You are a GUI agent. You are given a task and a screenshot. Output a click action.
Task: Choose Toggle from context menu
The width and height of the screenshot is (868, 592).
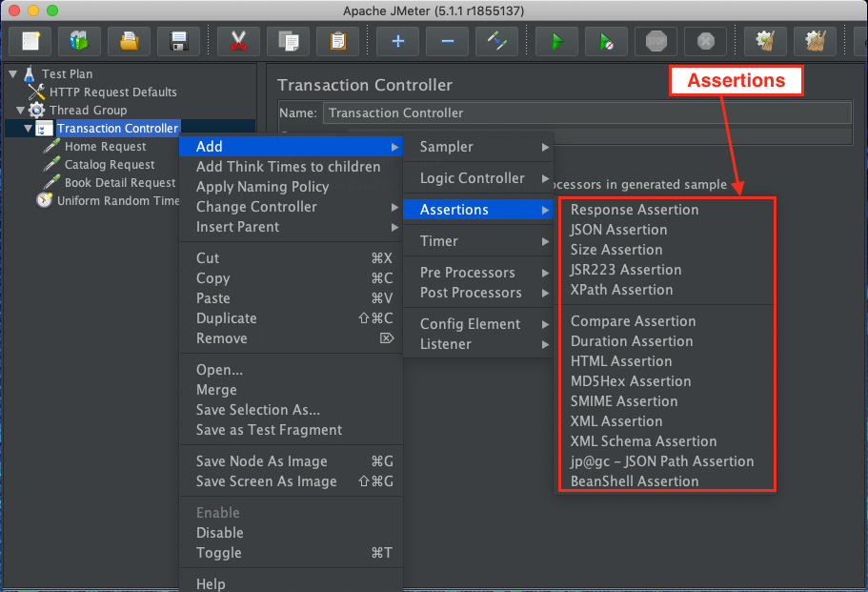[x=291, y=553]
